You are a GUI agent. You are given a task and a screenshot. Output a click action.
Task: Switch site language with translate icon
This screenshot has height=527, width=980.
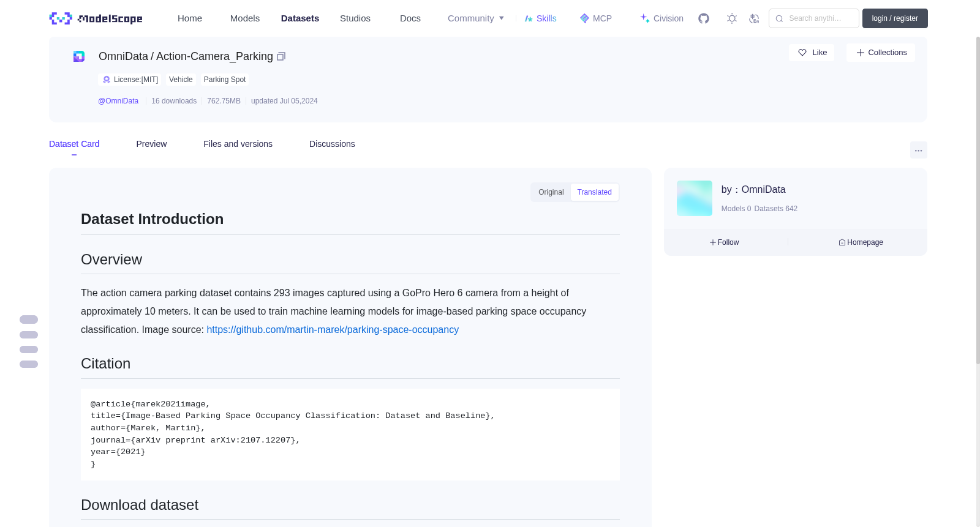[x=754, y=18]
